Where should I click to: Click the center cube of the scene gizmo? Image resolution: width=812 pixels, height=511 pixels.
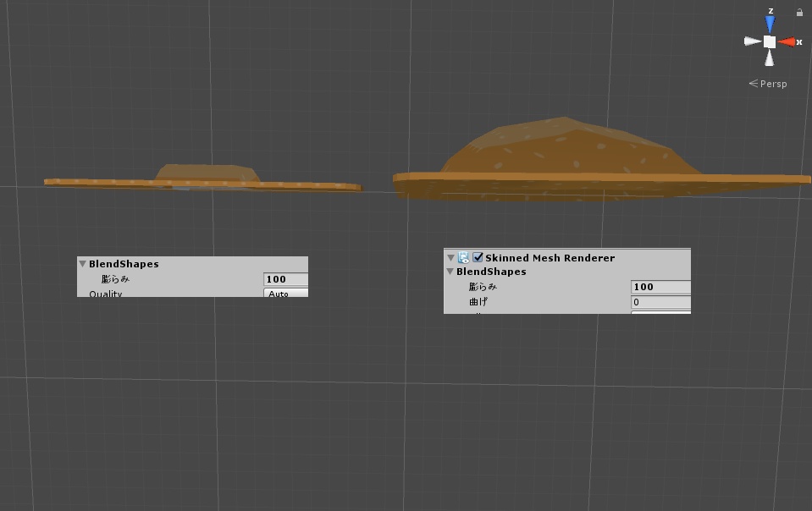click(770, 42)
